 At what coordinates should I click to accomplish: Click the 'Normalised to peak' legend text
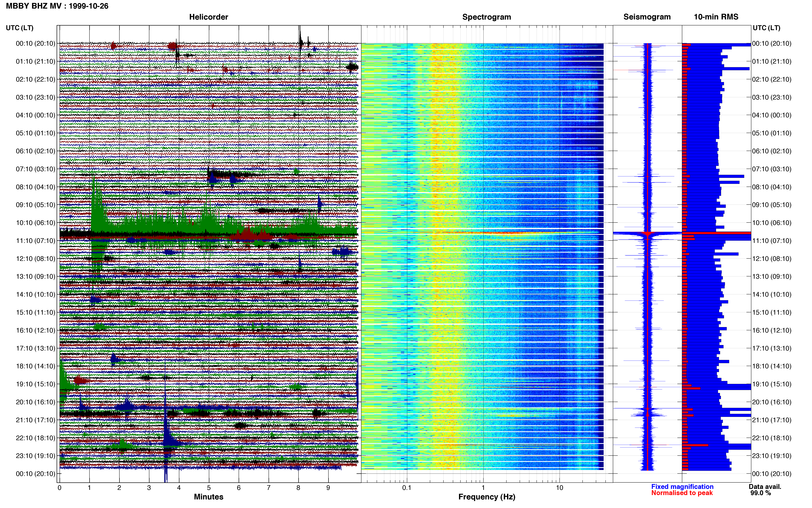point(682,493)
